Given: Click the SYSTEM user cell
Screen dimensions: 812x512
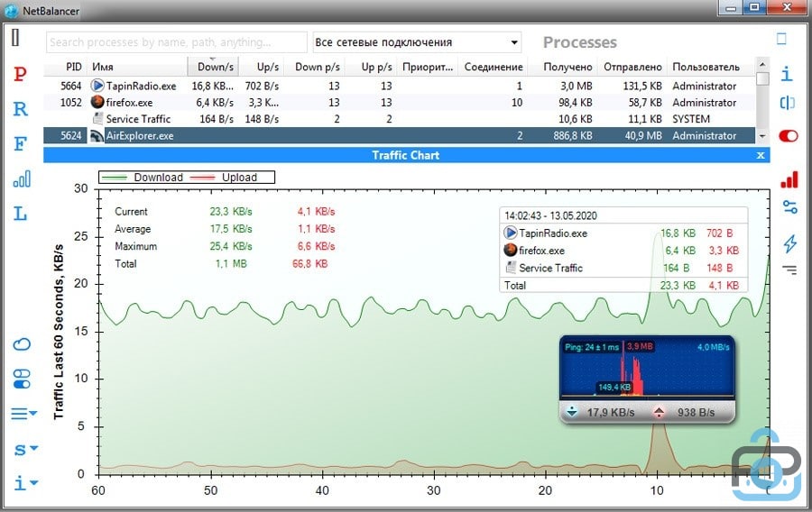Looking at the screenshot, I should click(691, 119).
